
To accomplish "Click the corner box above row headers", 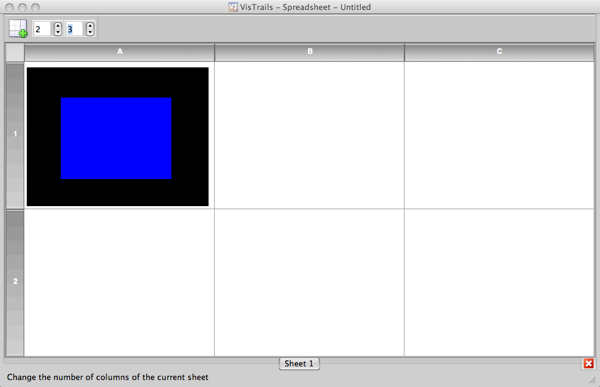I will (x=15, y=52).
